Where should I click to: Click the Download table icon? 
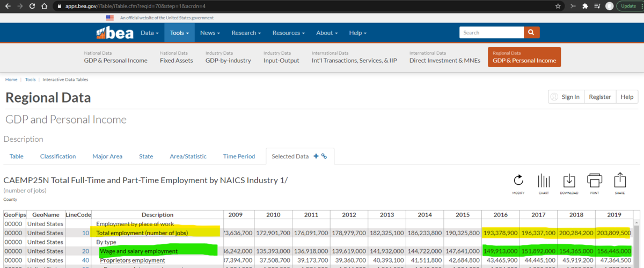pyautogui.click(x=569, y=180)
